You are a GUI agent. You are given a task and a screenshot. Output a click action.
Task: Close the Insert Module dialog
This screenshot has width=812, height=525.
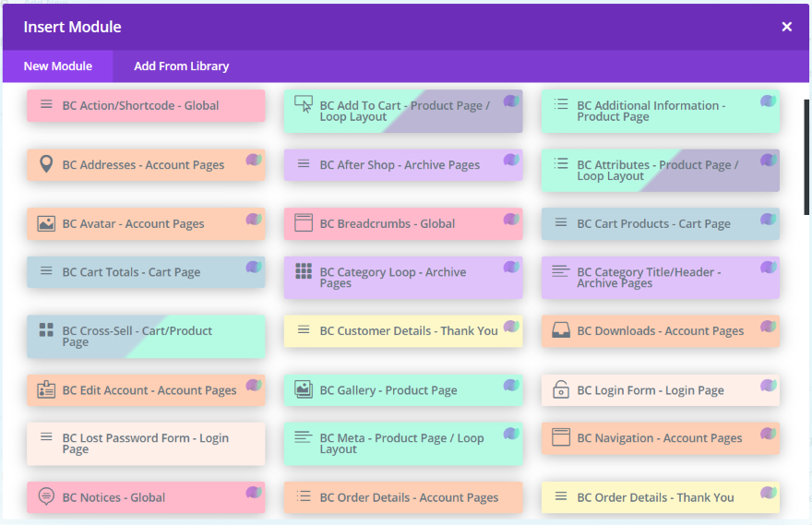click(x=787, y=27)
